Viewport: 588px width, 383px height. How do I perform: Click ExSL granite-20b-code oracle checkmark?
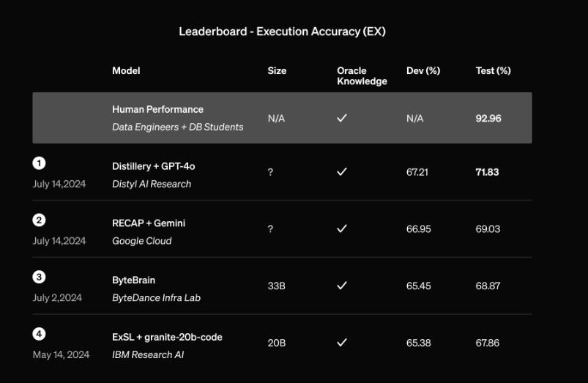point(342,343)
